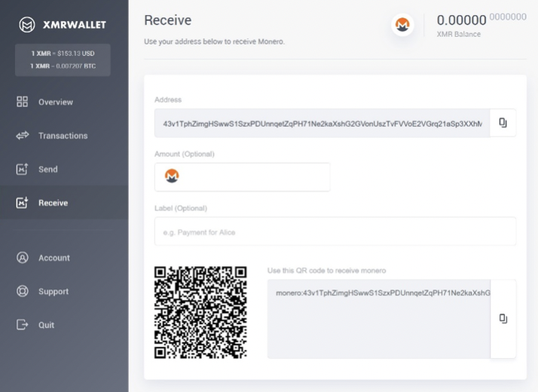The image size is (538, 392).
Task: Click the Monero logo beside the balance
Action: 402,25
